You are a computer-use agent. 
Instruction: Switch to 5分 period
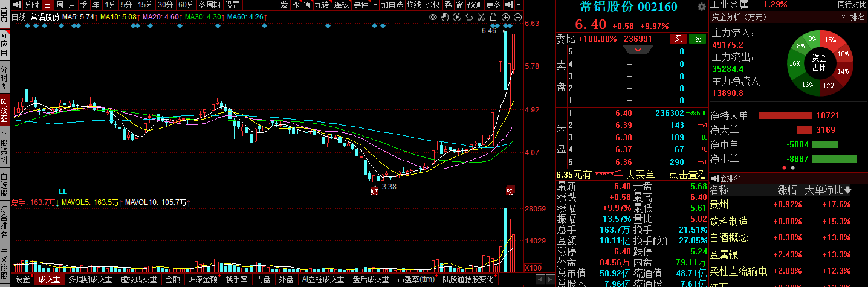[126, 5]
